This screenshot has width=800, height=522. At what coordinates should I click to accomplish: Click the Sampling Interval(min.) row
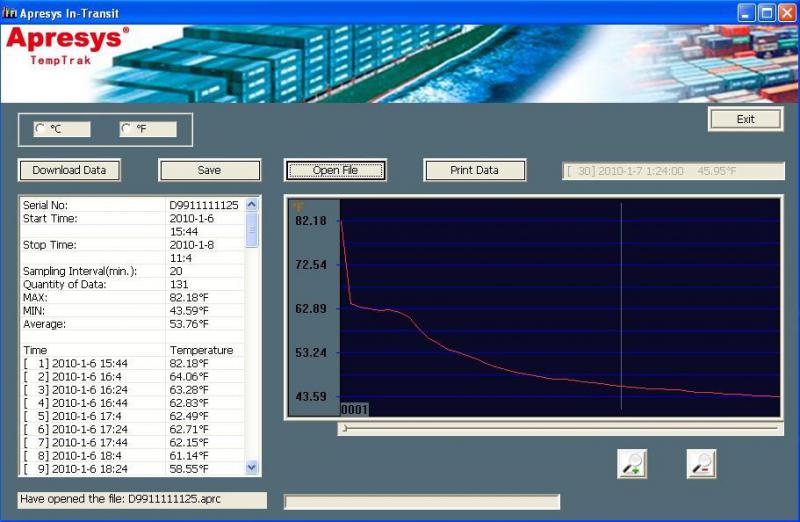133,271
